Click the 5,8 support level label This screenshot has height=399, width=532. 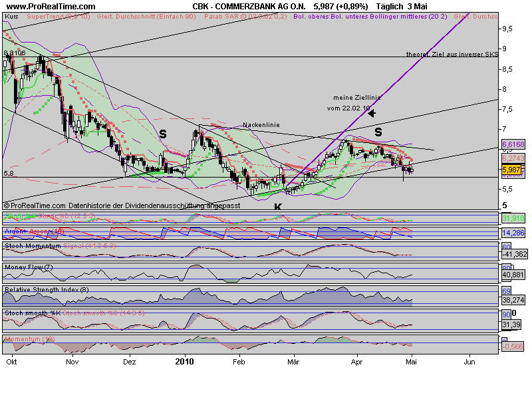point(9,174)
